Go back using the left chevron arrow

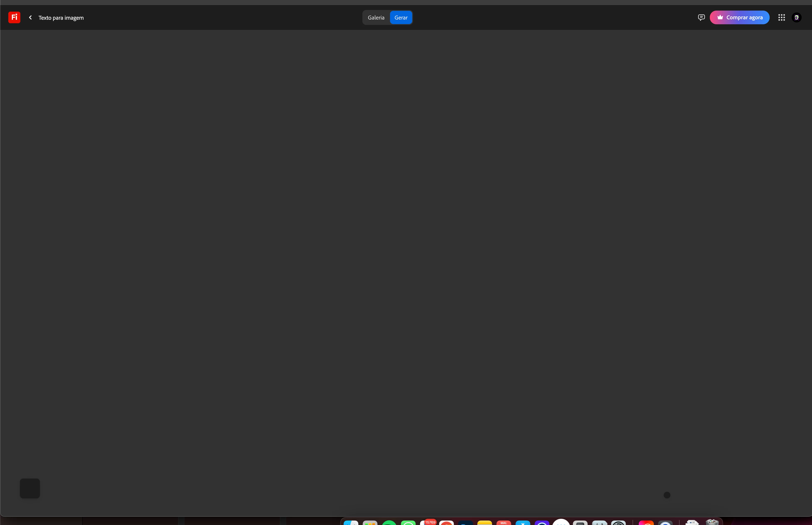point(30,17)
